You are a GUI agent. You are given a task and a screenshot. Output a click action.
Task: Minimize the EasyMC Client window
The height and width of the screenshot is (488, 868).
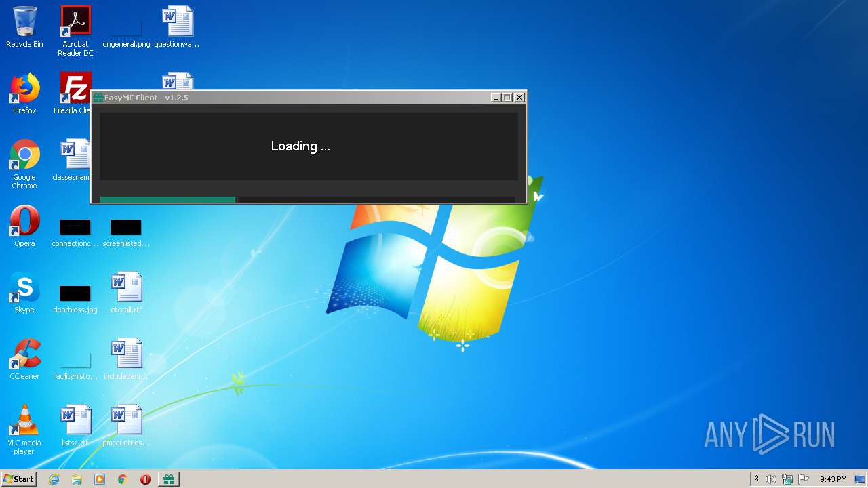point(496,98)
